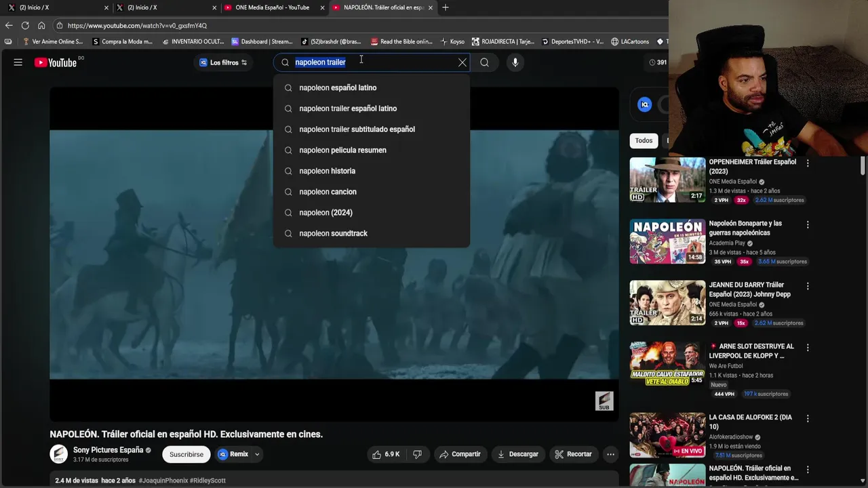
Task: Open options for JEANNE DU BARRY video
Action: point(808,286)
